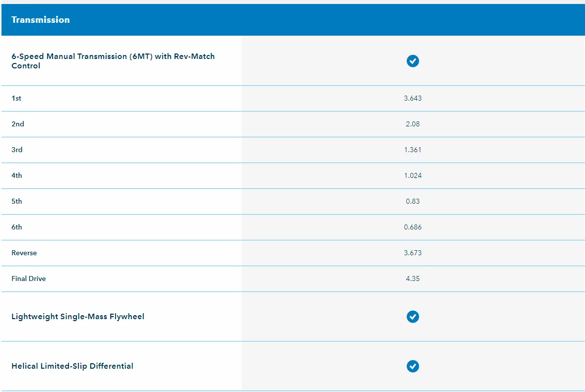Viewport: 585px width, 392px height.
Task: Click the checkmark icon for 6-Speed Manual Transmission
Action: [x=412, y=61]
